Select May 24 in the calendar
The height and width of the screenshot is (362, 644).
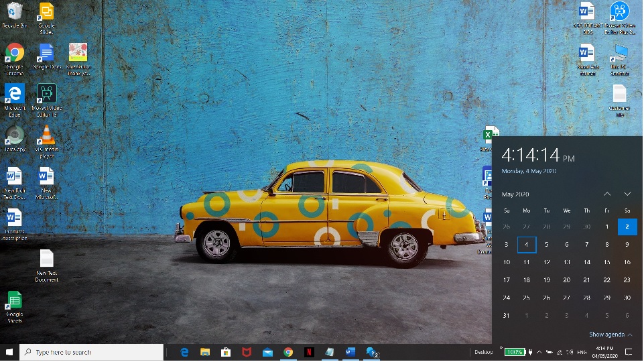point(507,298)
